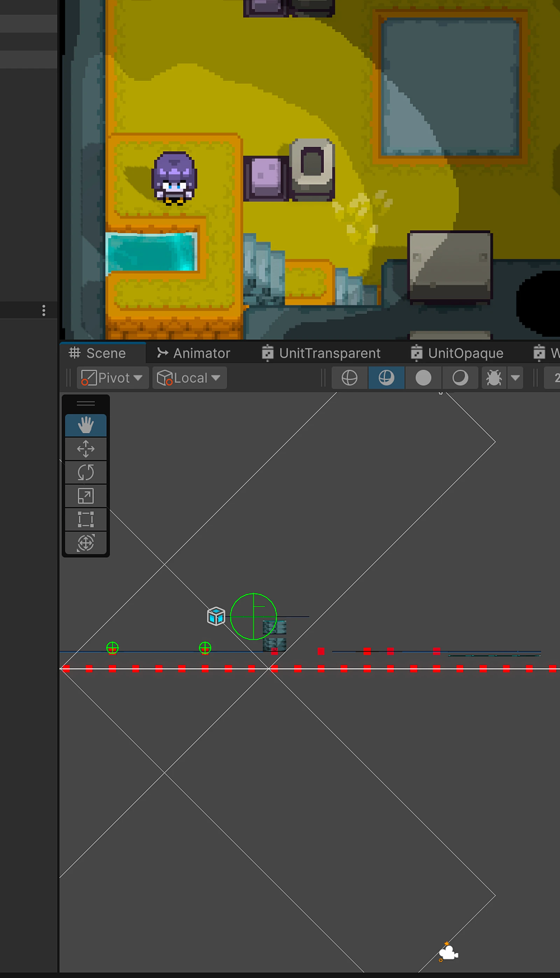This screenshot has height=978, width=560.
Task: Open the Local handle rotation dropdown
Action: (x=189, y=378)
